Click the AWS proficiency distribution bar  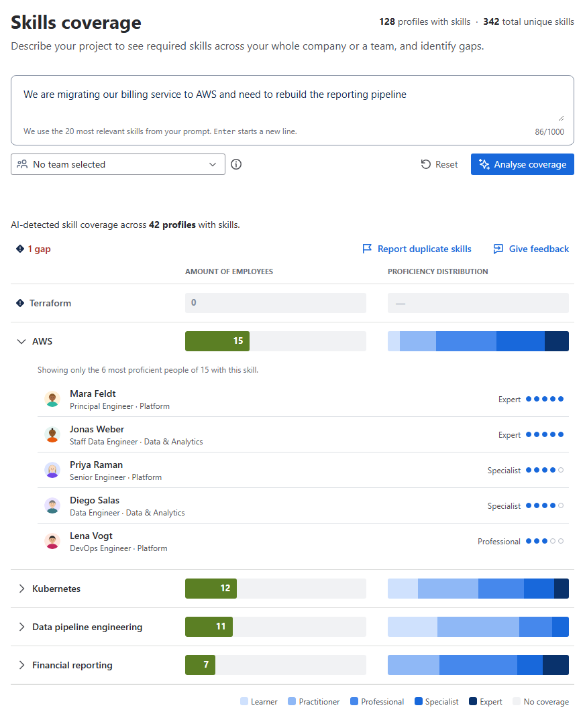[478, 341]
